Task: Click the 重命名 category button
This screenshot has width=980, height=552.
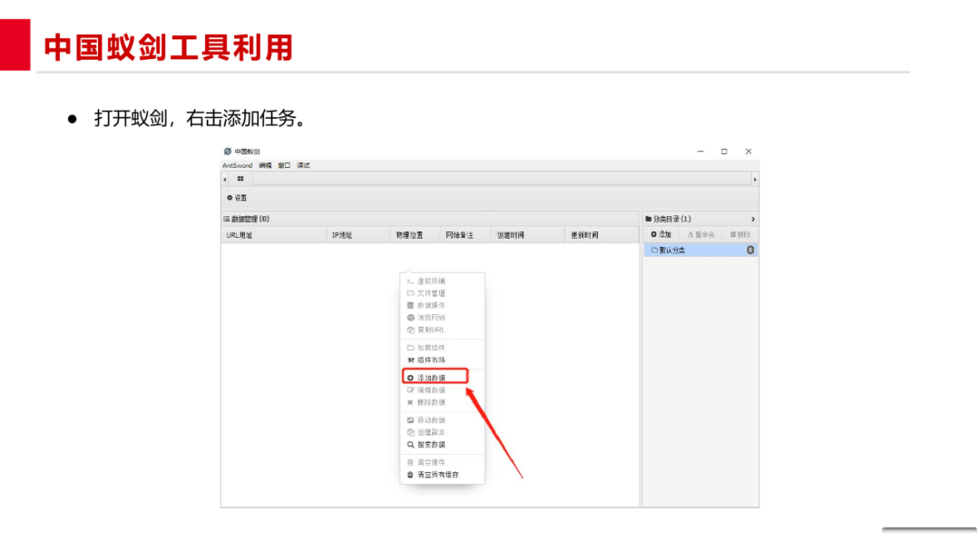Action: pyautogui.click(x=701, y=234)
